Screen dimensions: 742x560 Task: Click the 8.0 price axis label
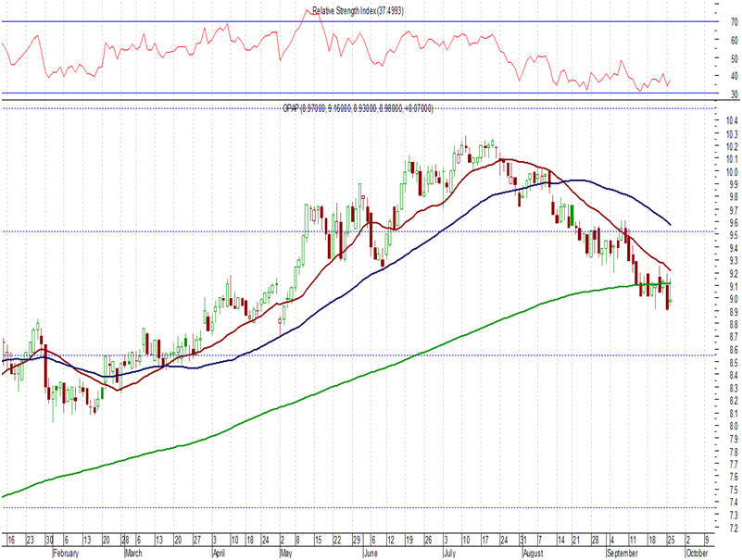[734, 426]
